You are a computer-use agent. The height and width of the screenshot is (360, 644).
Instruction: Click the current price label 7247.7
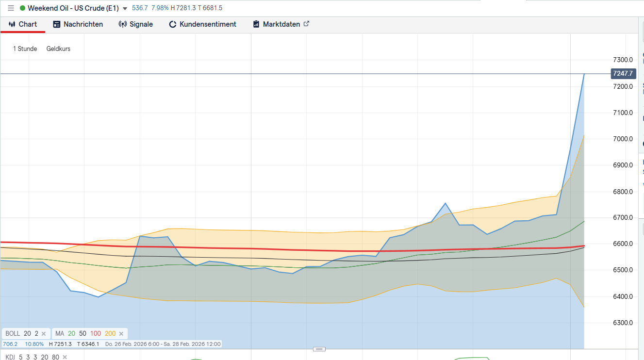[623, 74]
